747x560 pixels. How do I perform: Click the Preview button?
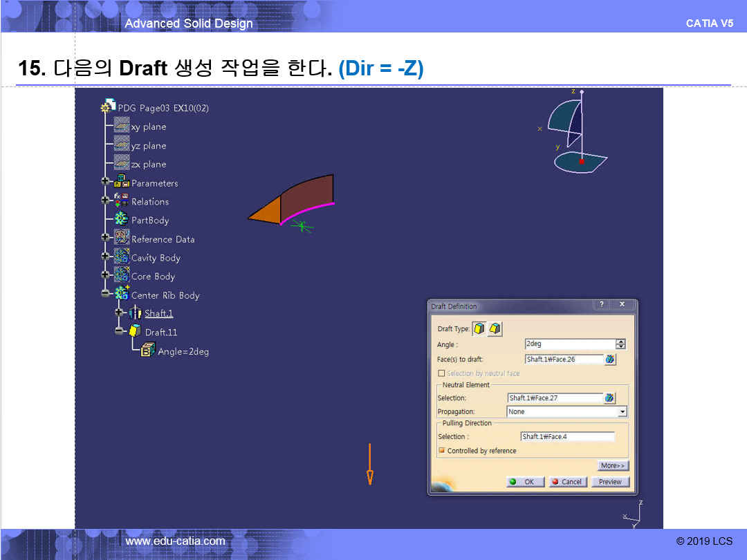point(610,482)
